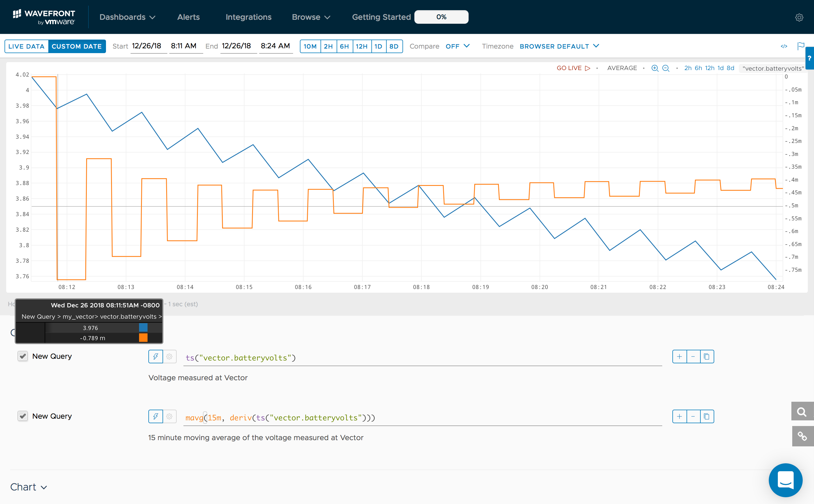This screenshot has height=504, width=814.
Task: Toggle checkbox for second New Query
Action: 23,416
